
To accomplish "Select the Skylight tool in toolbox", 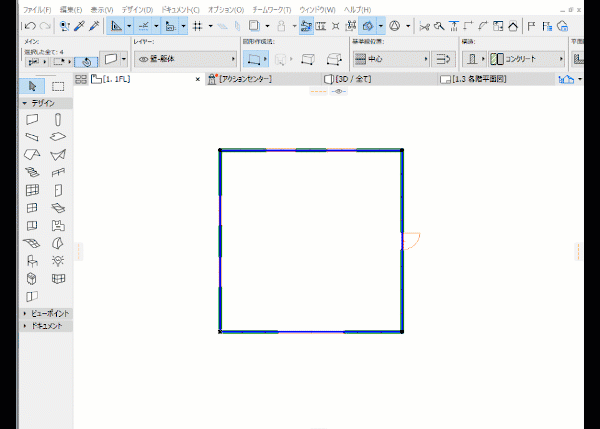I will 58,208.
